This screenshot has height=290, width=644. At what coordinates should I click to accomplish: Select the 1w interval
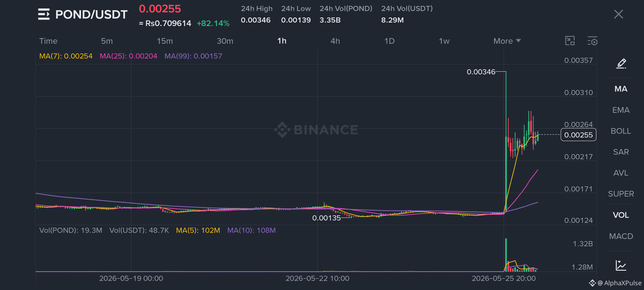pyautogui.click(x=444, y=41)
